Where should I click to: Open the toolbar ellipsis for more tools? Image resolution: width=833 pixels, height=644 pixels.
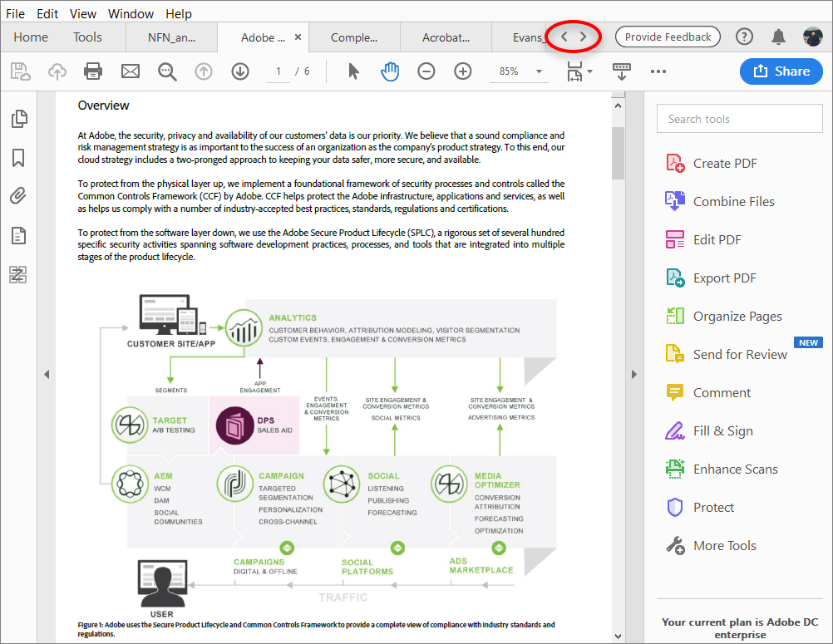[658, 71]
